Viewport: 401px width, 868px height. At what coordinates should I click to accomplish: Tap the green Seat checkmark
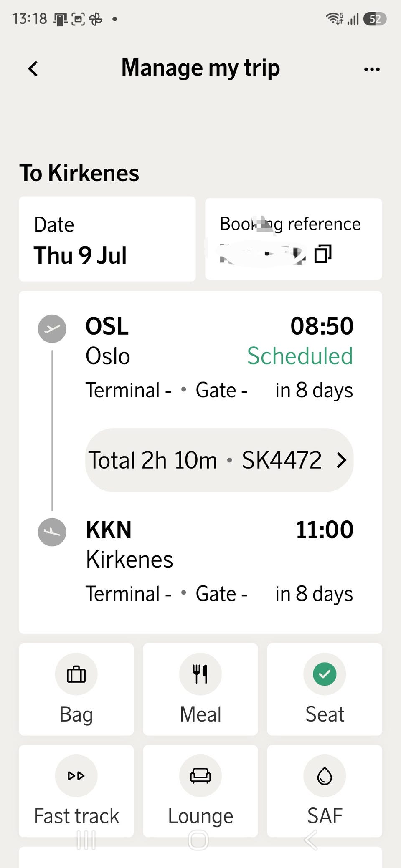[325, 674]
